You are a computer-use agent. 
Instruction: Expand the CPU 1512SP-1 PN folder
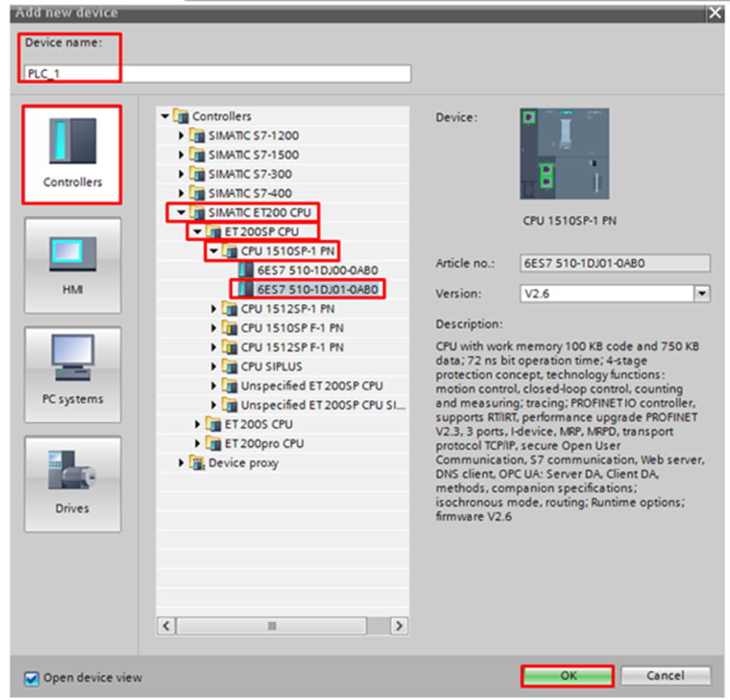click(x=214, y=309)
